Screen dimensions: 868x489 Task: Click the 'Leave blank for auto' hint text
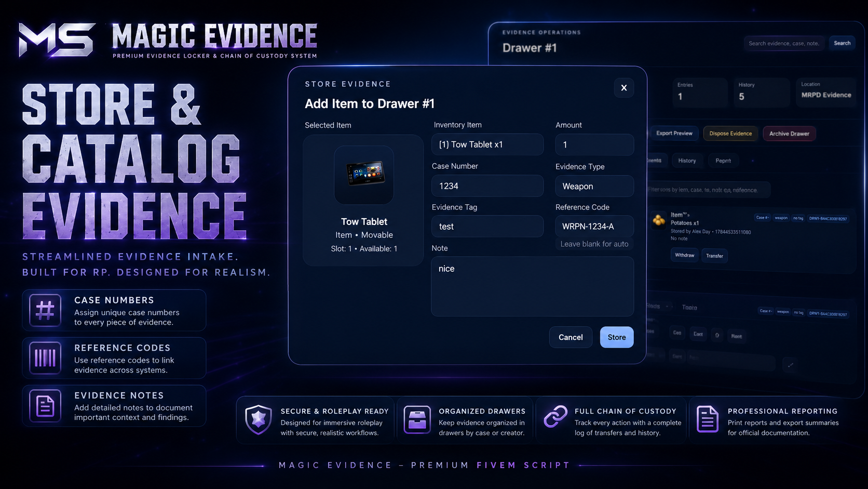point(594,244)
